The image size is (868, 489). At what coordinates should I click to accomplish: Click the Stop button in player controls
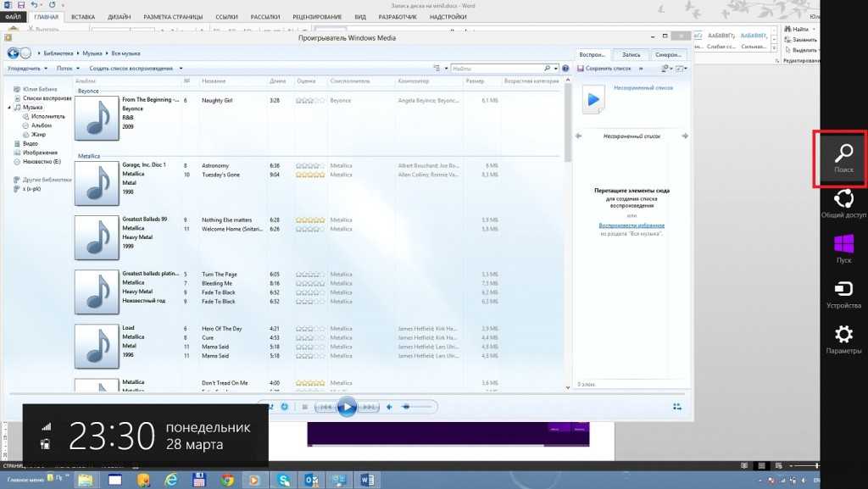(304, 407)
